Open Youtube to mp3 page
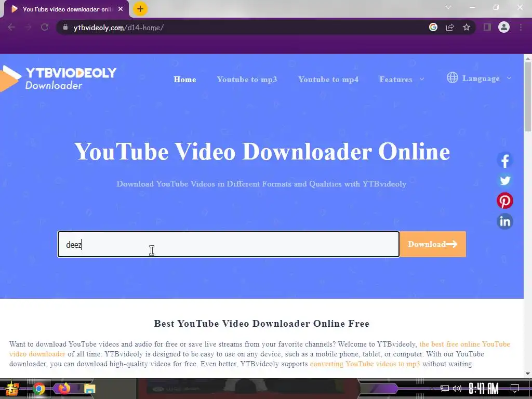This screenshot has width=532, height=399. (x=247, y=79)
